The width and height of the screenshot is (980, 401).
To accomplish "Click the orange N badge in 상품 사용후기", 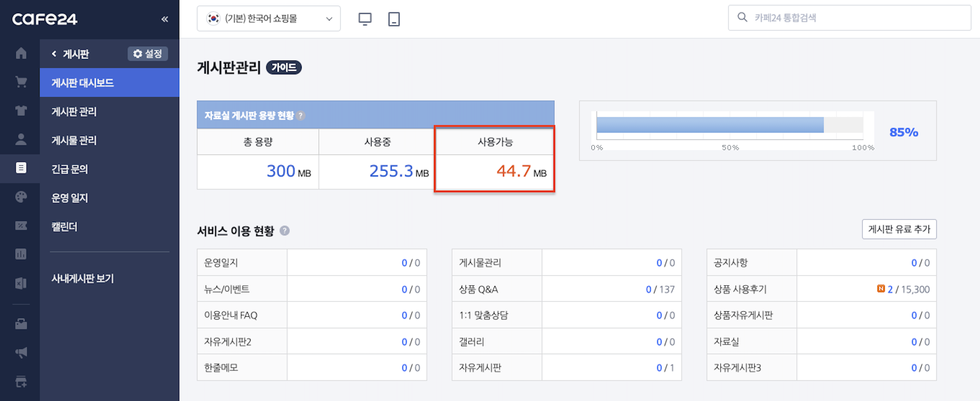I will [x=881, y=289].
